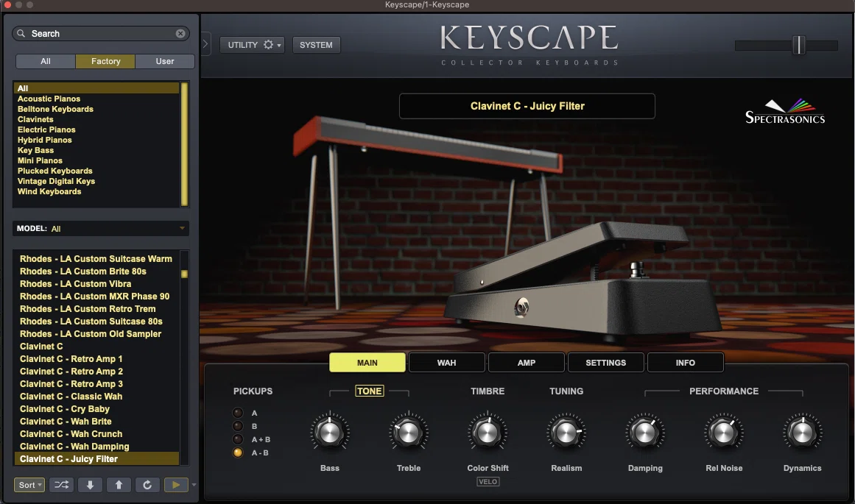
Task: Toggle the VELO button under Color Shift
Action: tap(488, 482)
